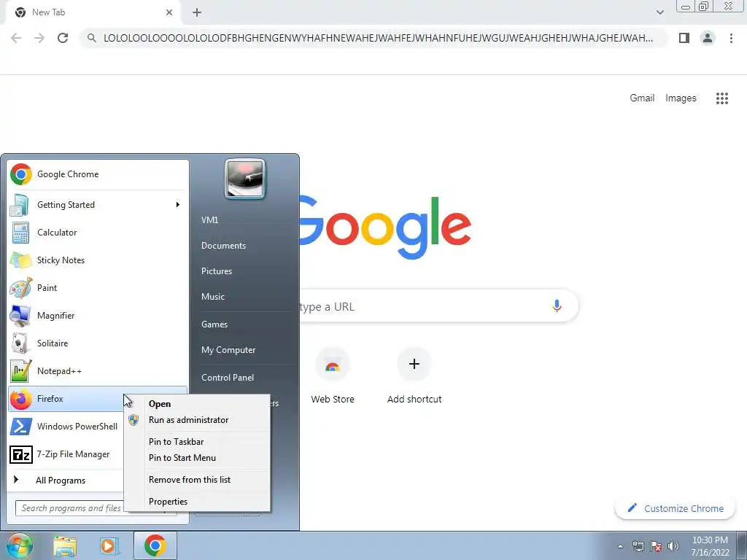Screen dimensions: 747x560
Task: Open Pictures from Start menu
Action: pos(216,271)
